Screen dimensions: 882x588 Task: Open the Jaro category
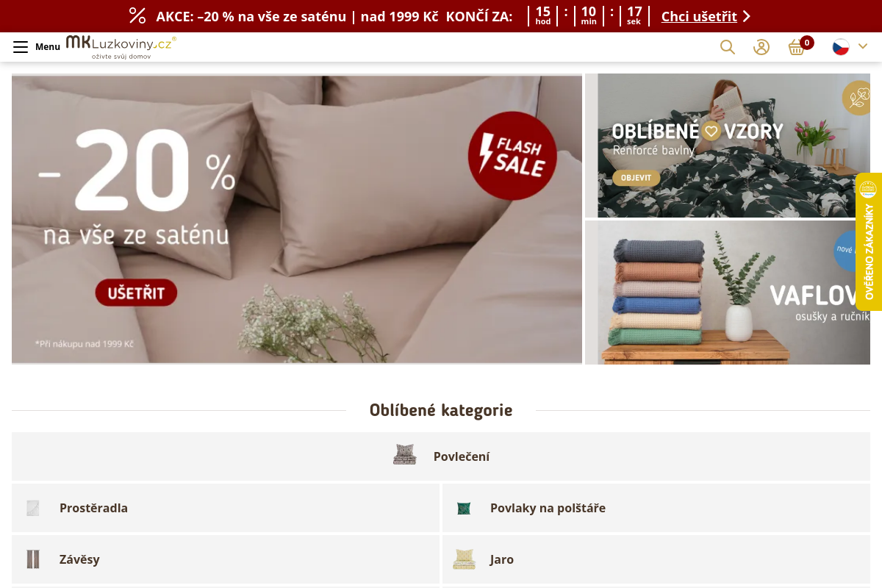656,559
